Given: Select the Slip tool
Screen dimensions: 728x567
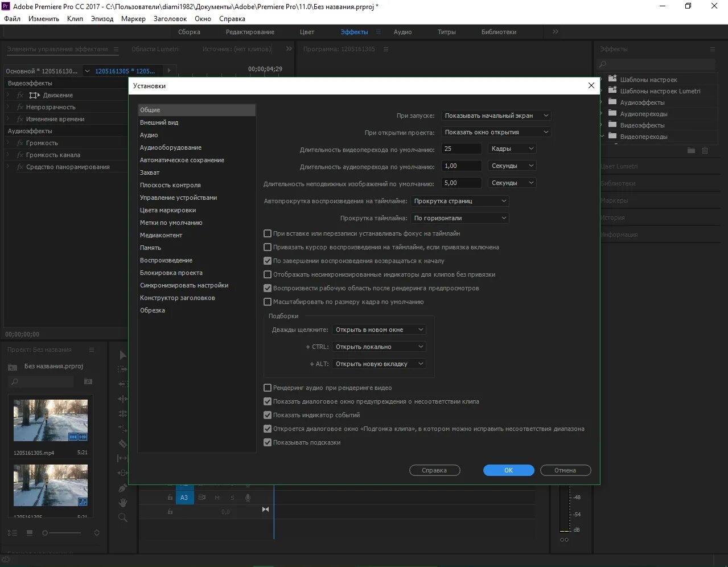Looking at the screenshot, I should 122,458.
